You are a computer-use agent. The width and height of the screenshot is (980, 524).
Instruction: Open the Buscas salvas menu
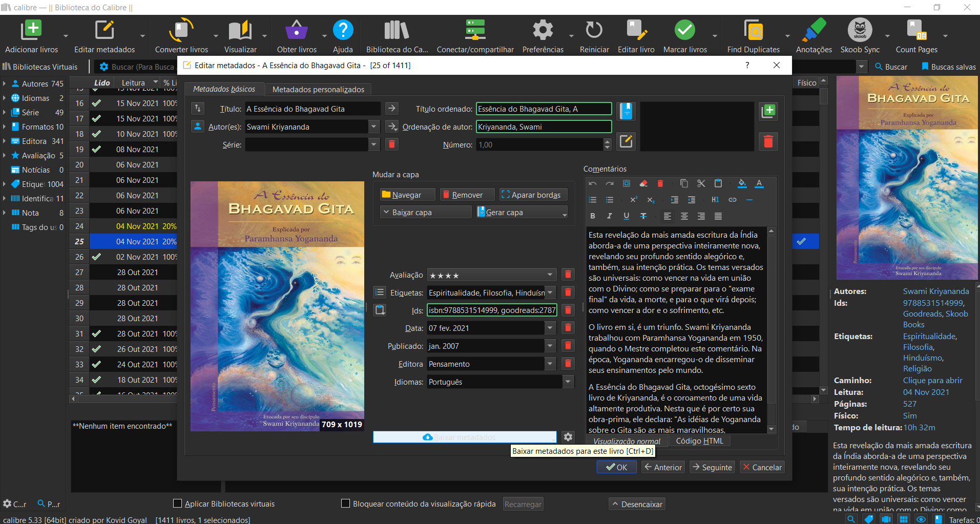point(948,67)
